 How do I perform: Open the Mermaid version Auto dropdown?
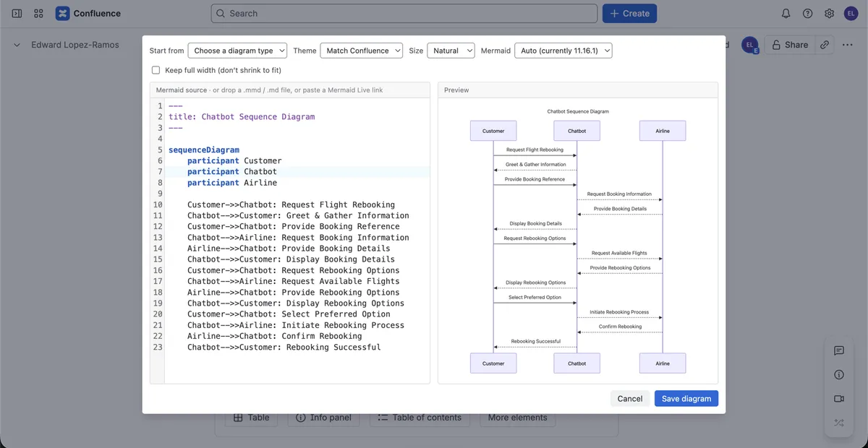click(x=563, y=51)
